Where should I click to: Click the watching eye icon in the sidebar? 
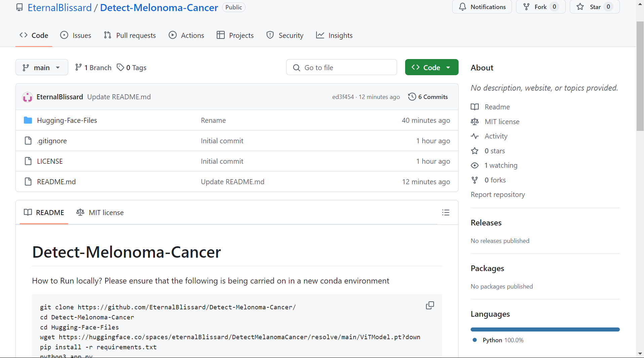pyautogui.click(x=475, y=165)
